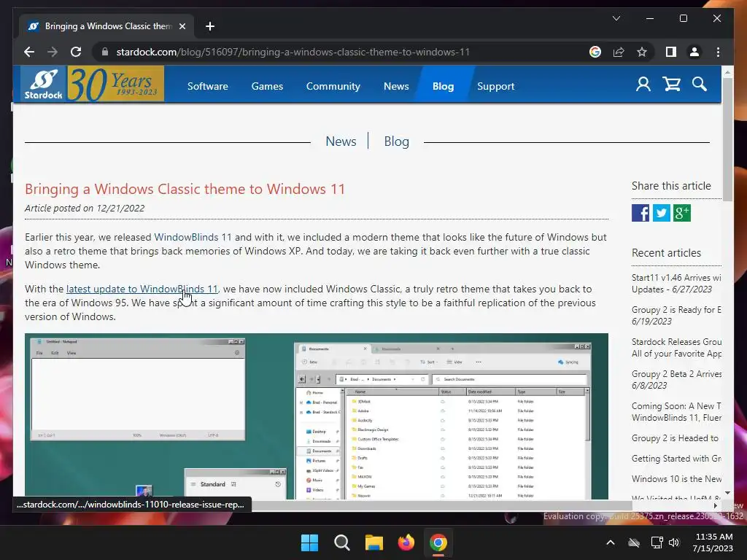Open Chrome three-dot menu

click(718, 52)
